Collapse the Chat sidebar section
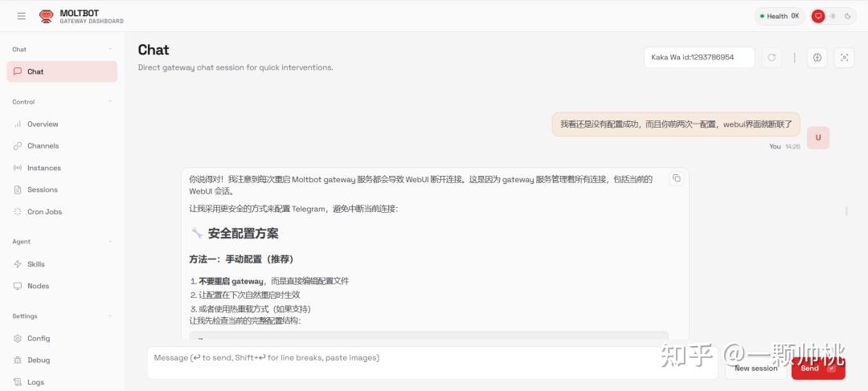The height and width of the screenshot is (391, 868). click(x=110, y=49)
